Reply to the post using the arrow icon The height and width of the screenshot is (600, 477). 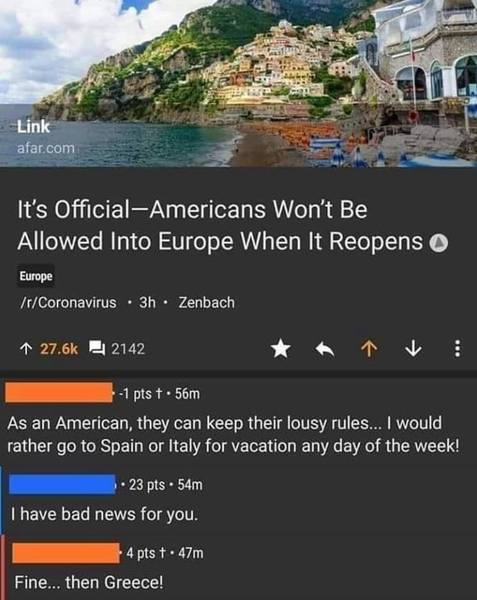[325, 349]
